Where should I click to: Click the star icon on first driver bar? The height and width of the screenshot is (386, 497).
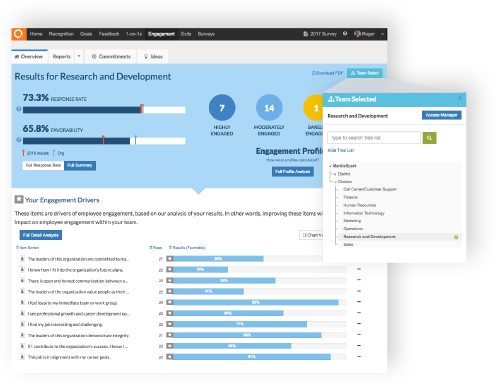click(x=170, y=259)
